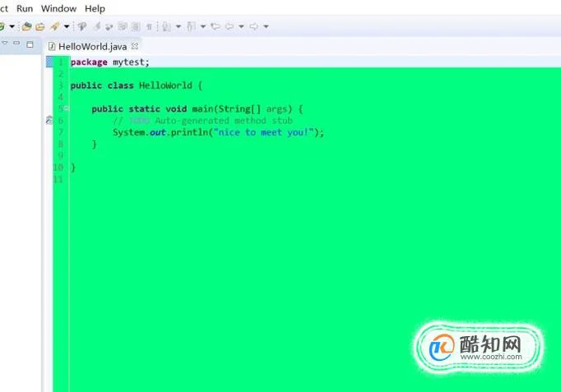Expand the Forward history dropdown arrow
561x392 pixels.
266,26
